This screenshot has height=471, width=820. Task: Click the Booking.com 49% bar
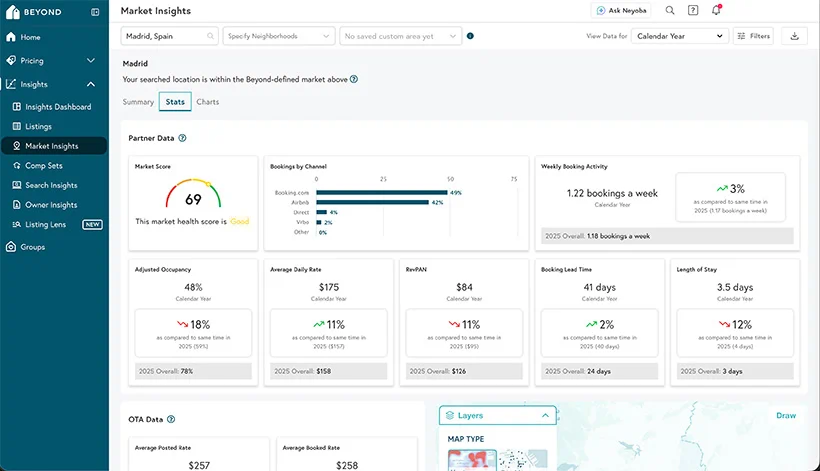click(x=382, y=192)
